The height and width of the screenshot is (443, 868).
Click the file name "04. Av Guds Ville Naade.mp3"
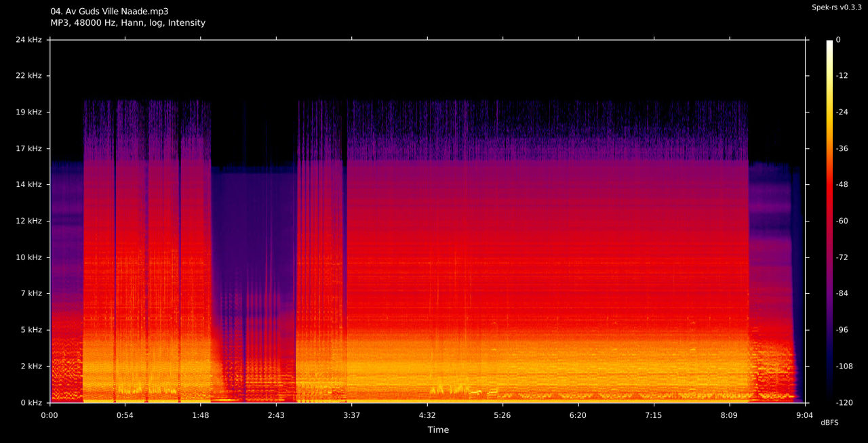110,12
